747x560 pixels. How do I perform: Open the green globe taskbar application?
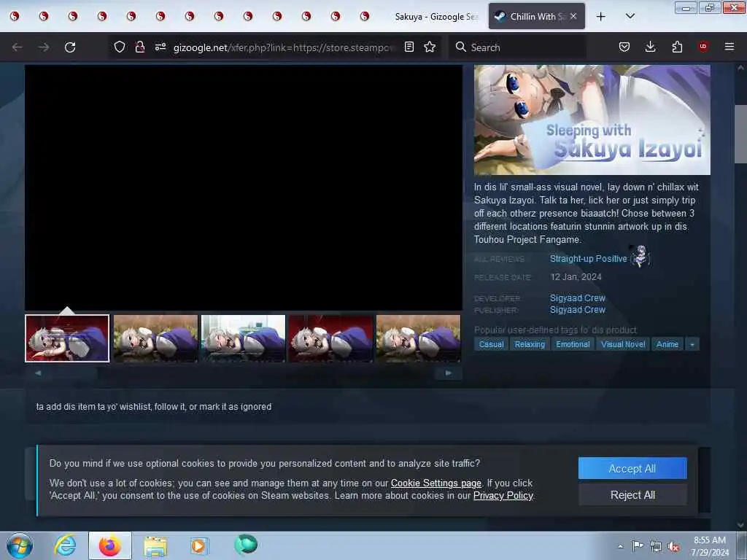(246, 545)
